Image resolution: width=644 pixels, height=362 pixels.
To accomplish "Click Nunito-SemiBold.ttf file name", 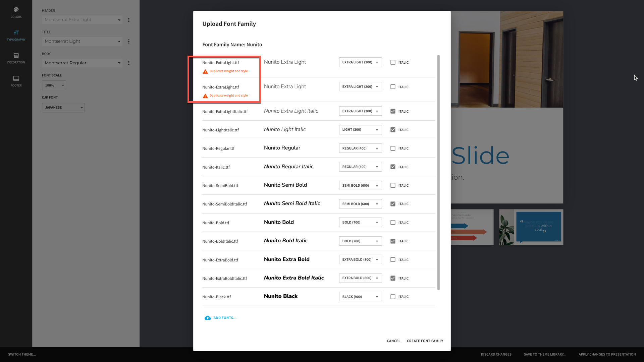I will tap(220, 186).
